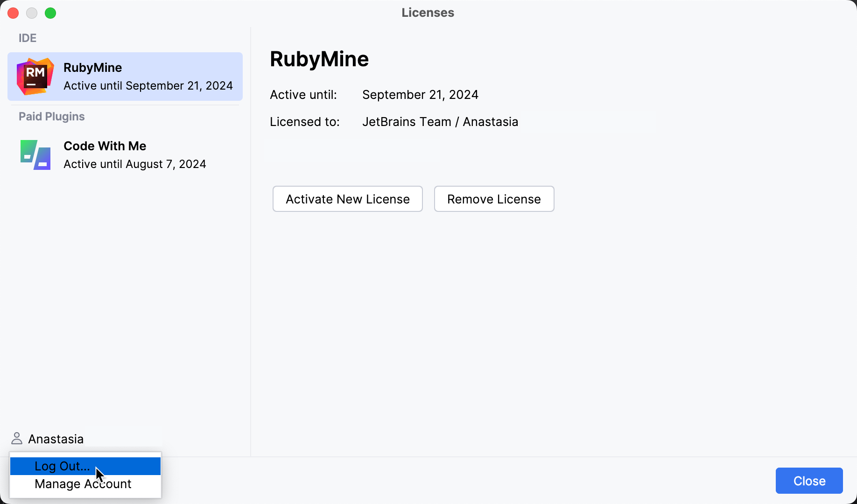The width and height of the screenshot is (857, 504).
Task: Click the September 21, 2024 date in details
Action: [x=420, y=95]
